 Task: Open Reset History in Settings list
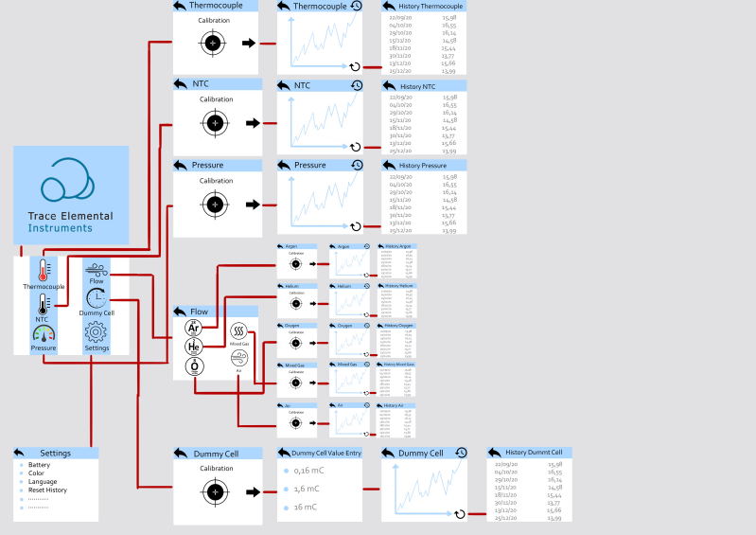tap(47, 490)
